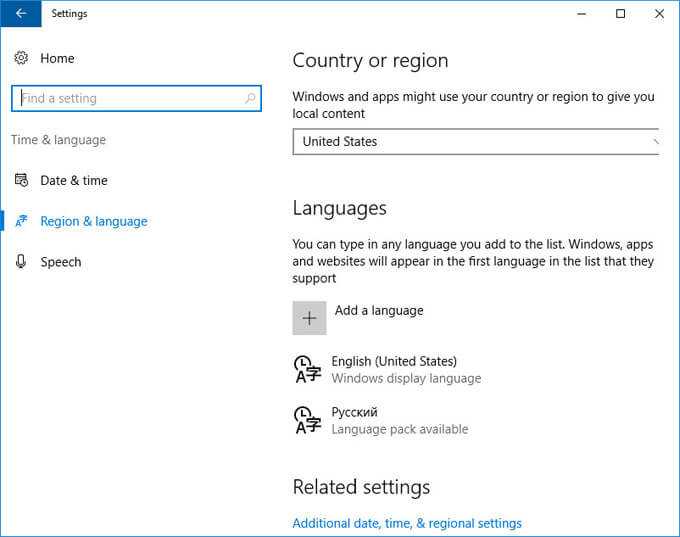Go to Home settings
This screenshot has width=680, height=537.
coord(57,58)
